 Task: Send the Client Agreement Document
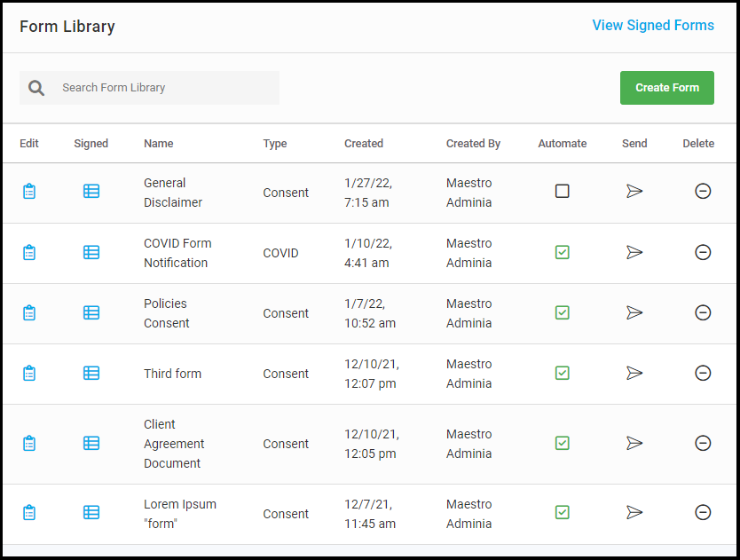[634, 443]
